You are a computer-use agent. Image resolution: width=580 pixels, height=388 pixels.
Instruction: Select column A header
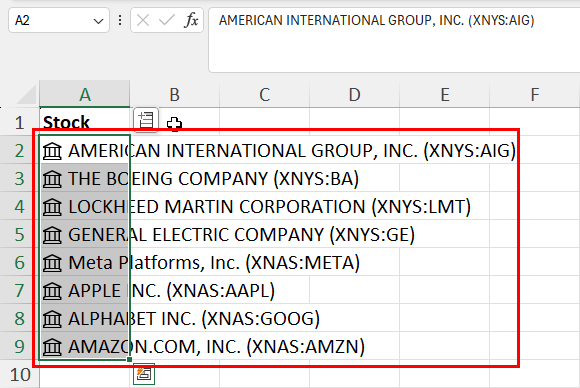[x=85, y=95]
